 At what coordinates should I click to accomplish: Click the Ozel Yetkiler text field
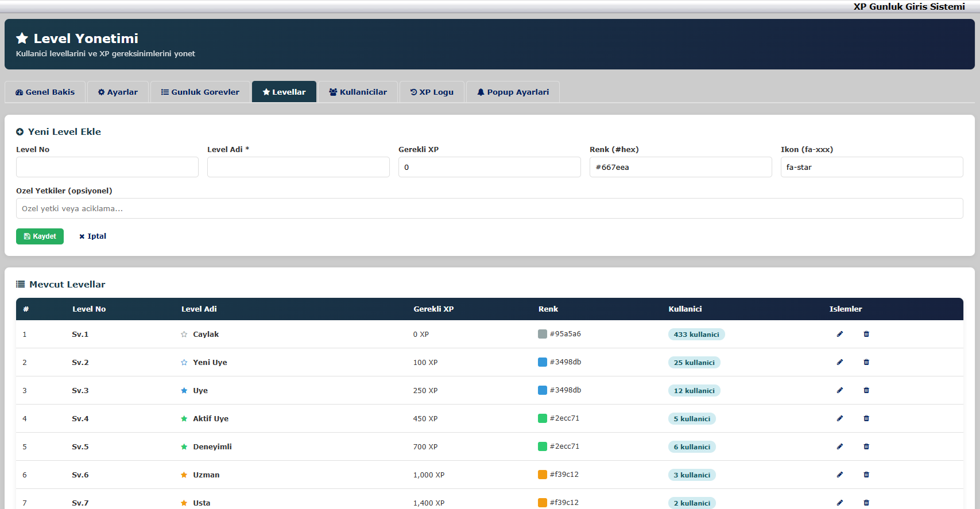click(489, 208)
